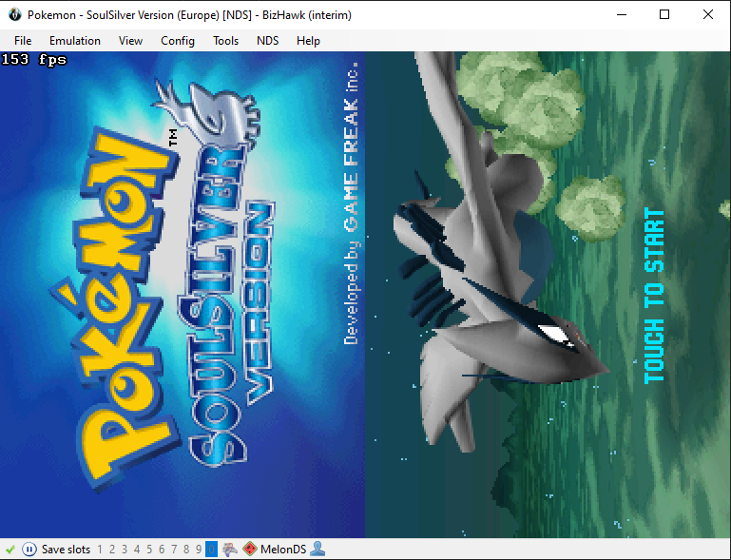Click the user profile icon in status bar
This screenshot has width=731, height=560.
pos(317,550)
